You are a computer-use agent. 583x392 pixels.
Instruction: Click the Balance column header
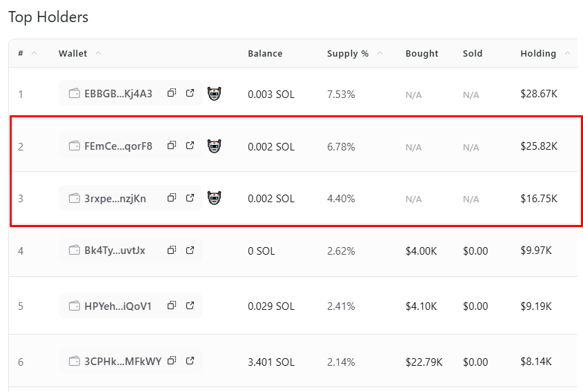tap(265, 54)
